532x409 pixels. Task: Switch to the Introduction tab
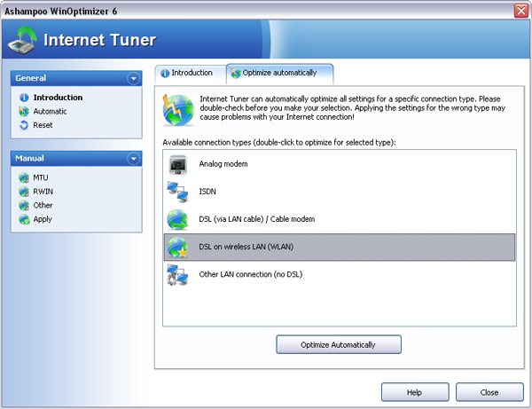click(x=191, y=74)
